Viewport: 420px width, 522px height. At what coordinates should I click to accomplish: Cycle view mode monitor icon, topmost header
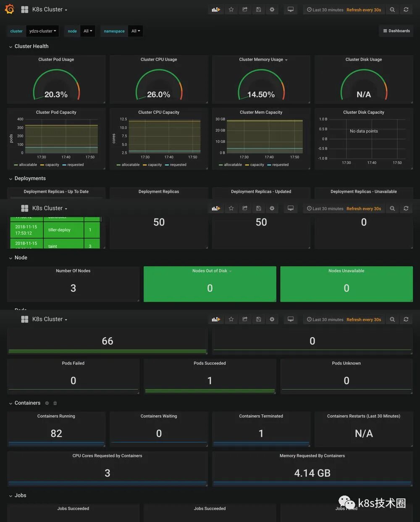point(290,10)
